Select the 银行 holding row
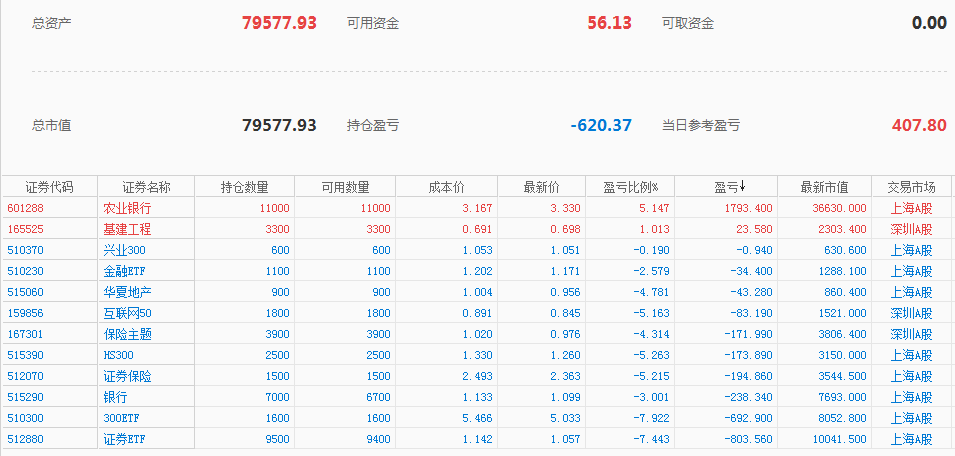 click(476, 397)
